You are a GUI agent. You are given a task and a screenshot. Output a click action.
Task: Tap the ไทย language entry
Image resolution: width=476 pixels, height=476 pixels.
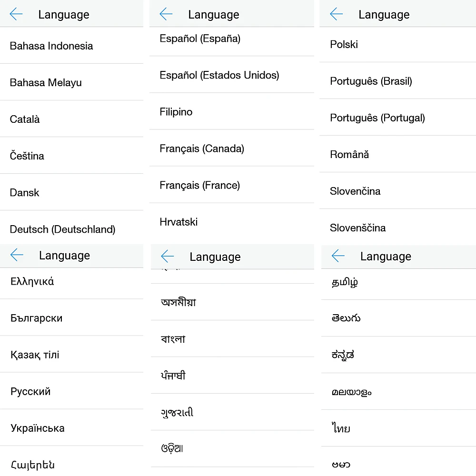[x=341, y=428]
